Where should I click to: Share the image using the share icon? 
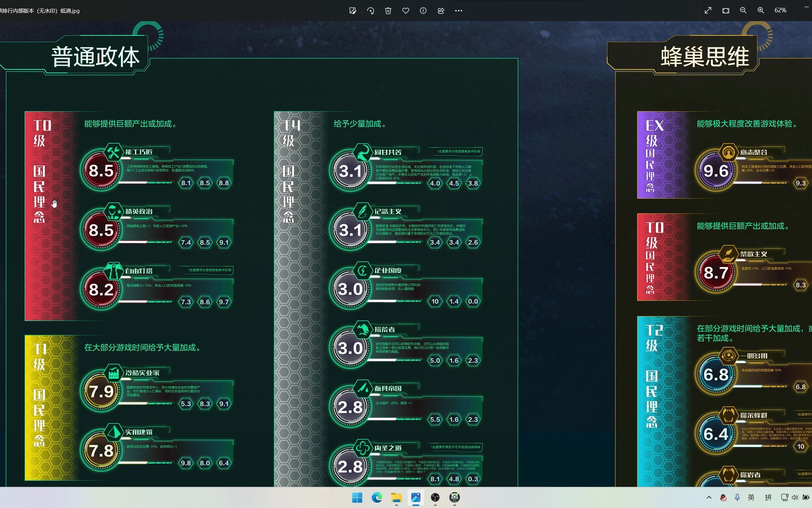coord(441,11)
